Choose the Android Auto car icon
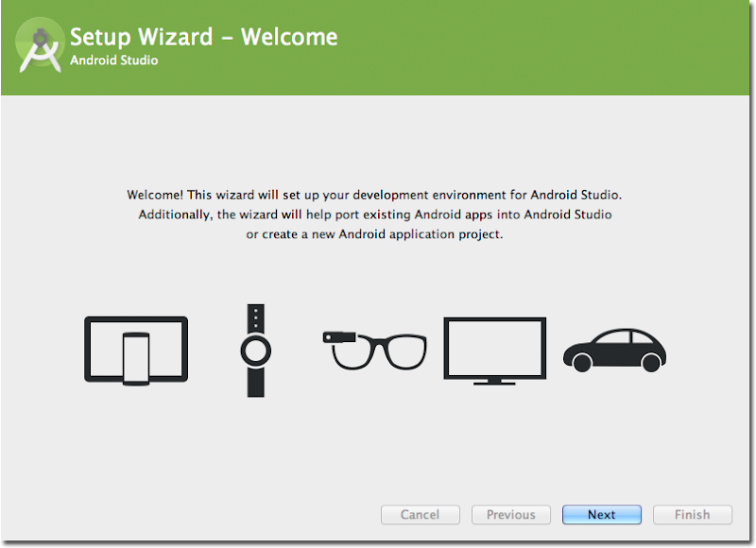The height and width of the screenshot is (548, 756). click(x=614, y=350)
